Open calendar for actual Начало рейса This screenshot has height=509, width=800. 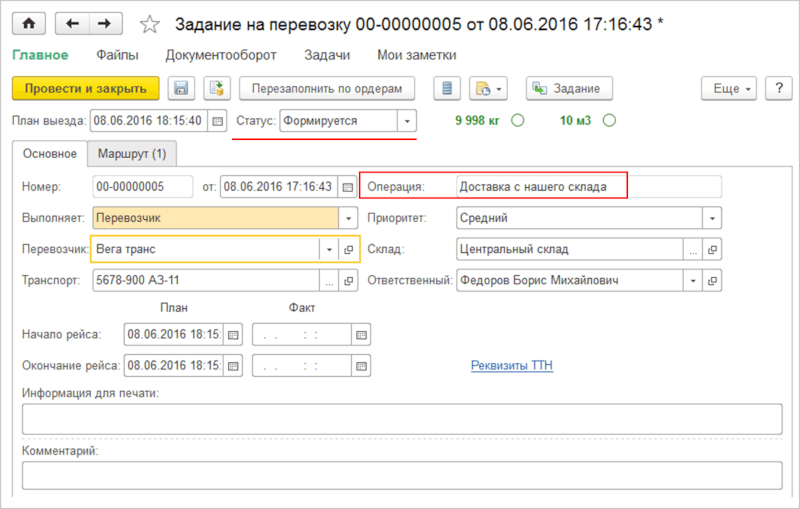pyautogui.click(x=361, y=335)
